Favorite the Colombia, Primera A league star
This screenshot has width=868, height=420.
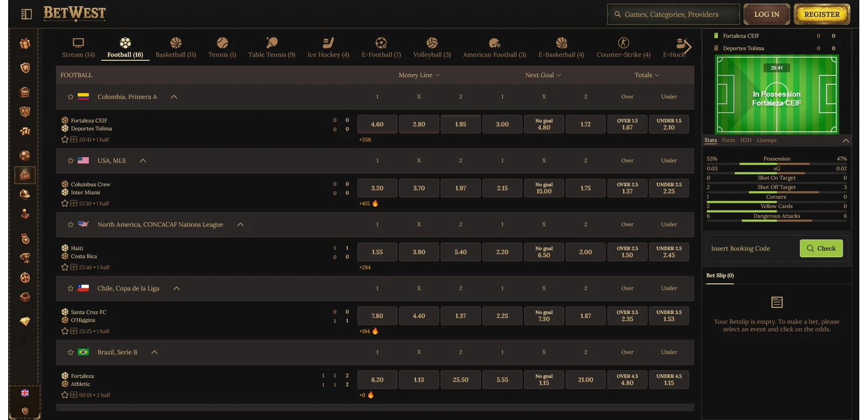click(x=71, y=97)
